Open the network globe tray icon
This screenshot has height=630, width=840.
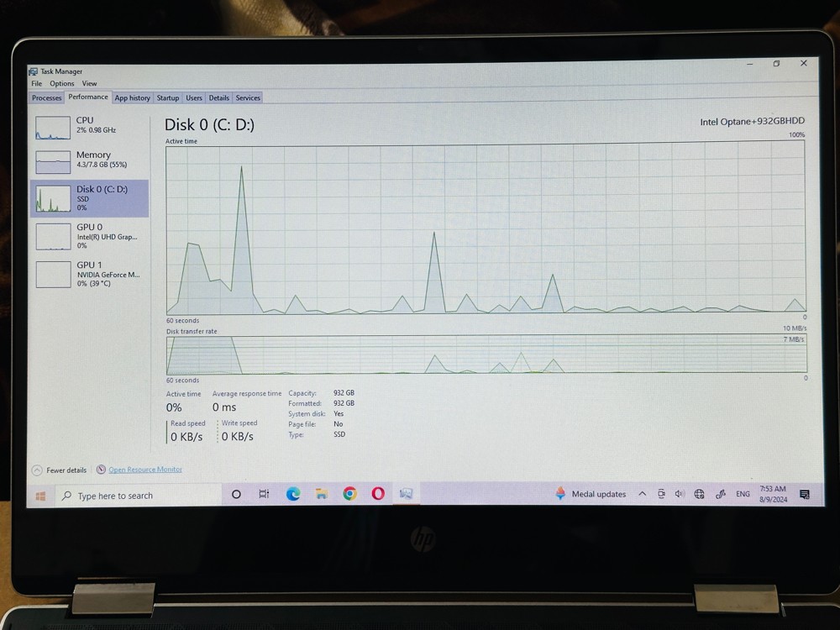pos(699,494)
